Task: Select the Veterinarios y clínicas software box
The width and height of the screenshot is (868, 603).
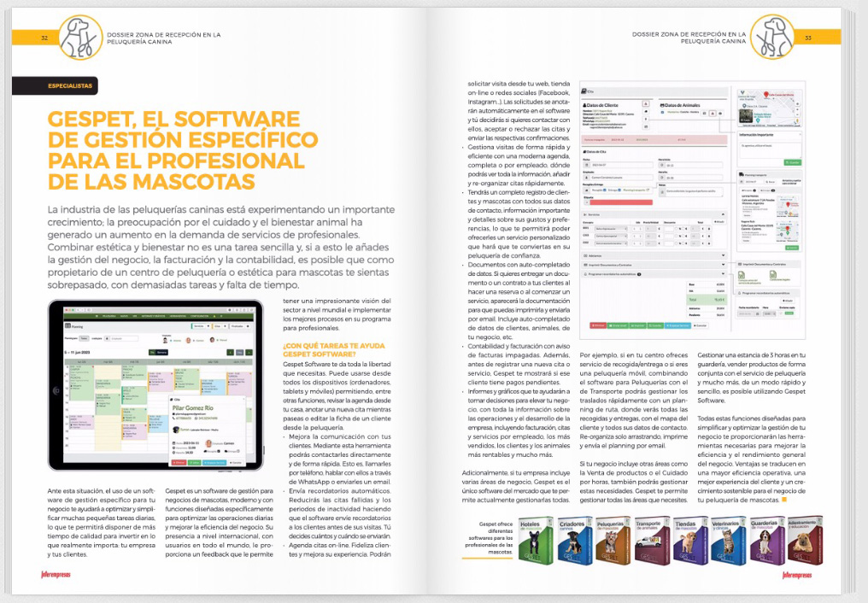Action: [x=729, y=541]
